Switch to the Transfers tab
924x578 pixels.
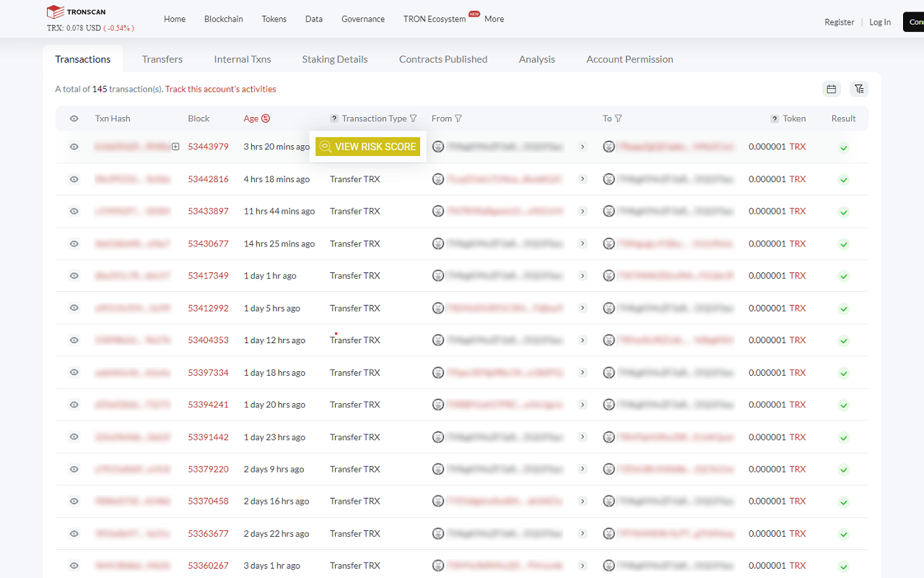click(x=162, y=59)
